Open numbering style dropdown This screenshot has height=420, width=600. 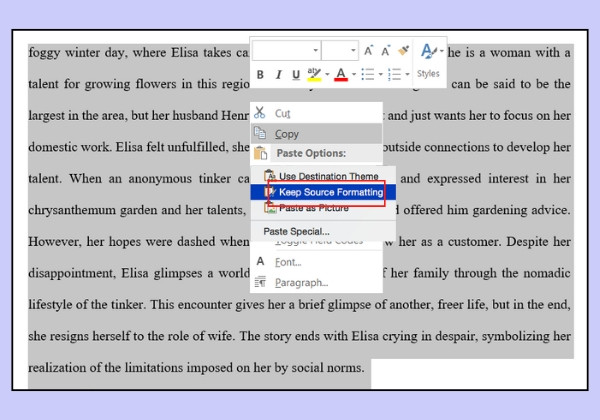[407, 74]
